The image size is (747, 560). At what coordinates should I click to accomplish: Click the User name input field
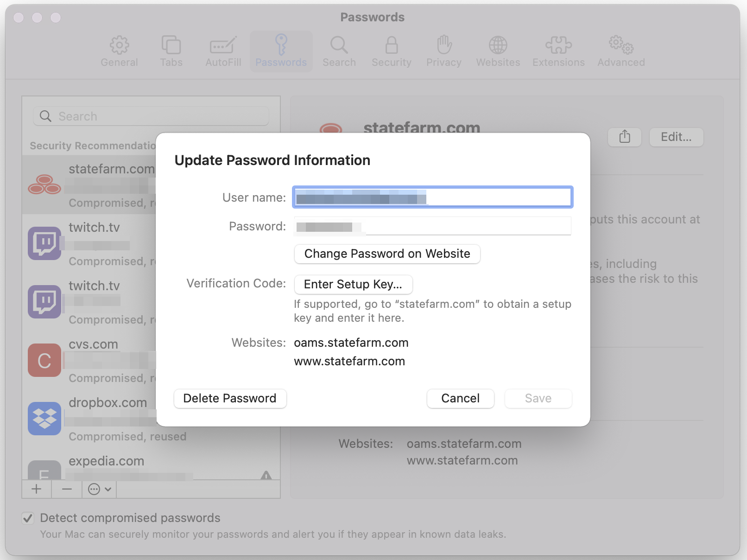433,197
